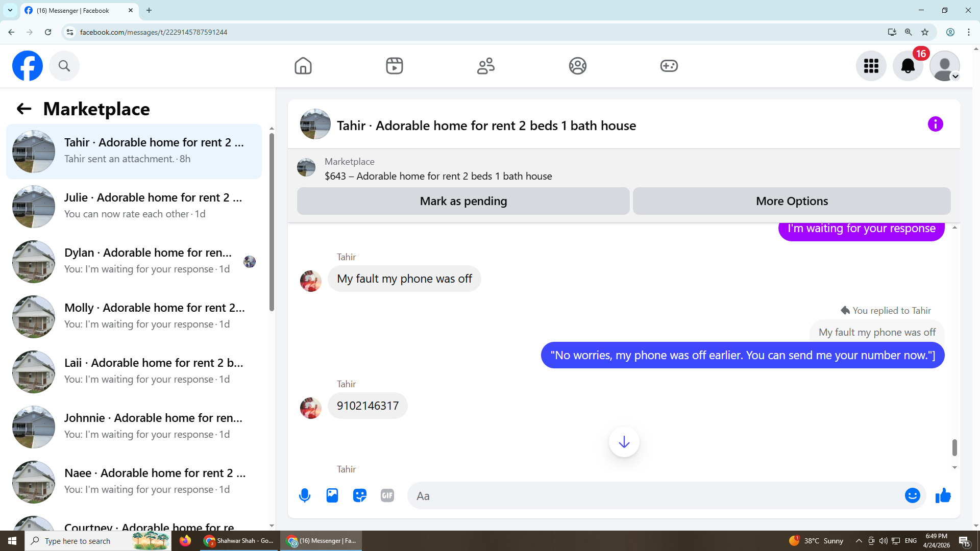Open Chrome profile icon
This screenshot has height=551, width=980.
[x=950, y=32]
